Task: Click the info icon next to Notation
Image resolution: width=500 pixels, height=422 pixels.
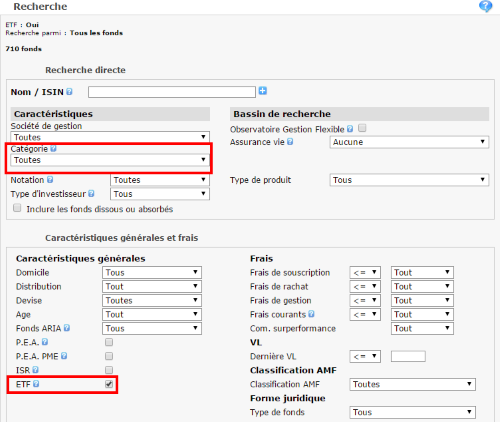Action: pyautogui.click(x=50, y=180)
